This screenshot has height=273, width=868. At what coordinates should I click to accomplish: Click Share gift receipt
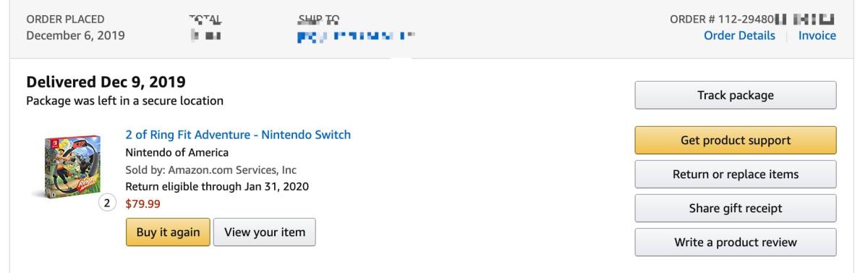[x=735, y=208]
